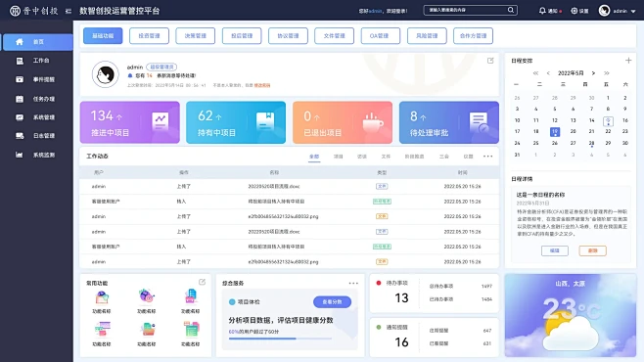Click the orange 修改密码 link

(262, 85)
